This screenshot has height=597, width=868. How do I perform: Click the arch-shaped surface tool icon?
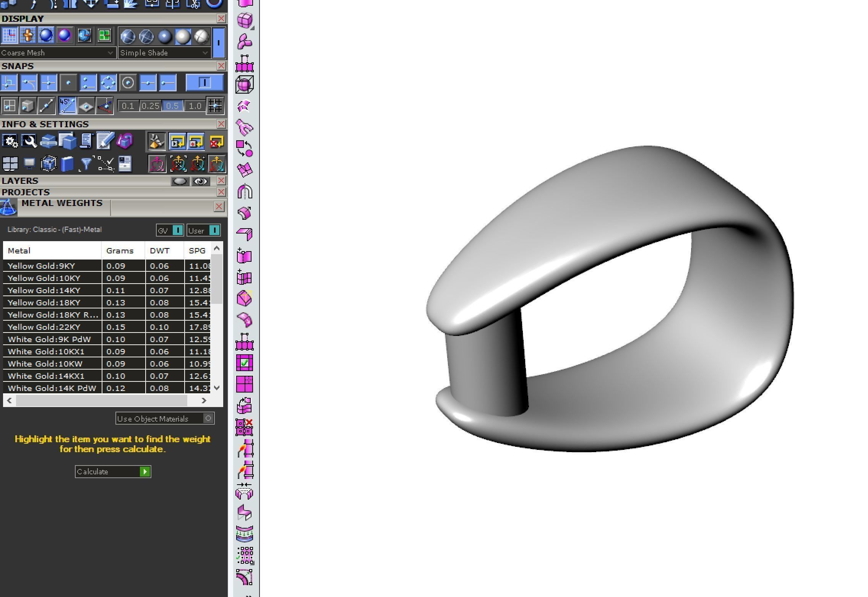tap(245, 191)
